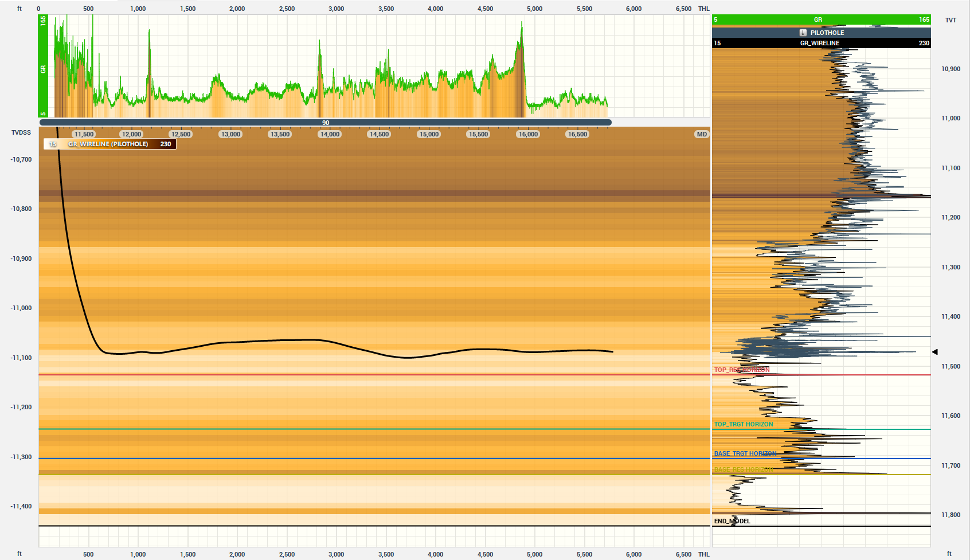
Task: Click the PILOTHOLE down-arrow icon
Action: click(803, 33)
